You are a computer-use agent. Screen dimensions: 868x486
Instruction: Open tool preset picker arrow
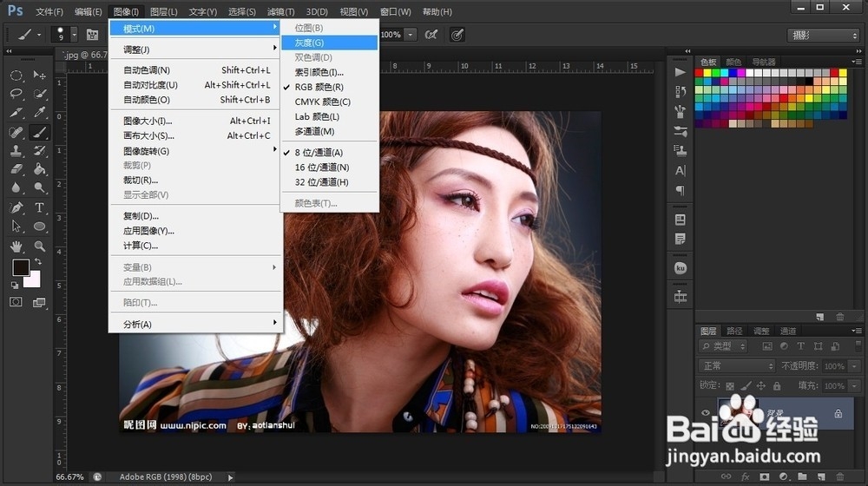point(39,35)
